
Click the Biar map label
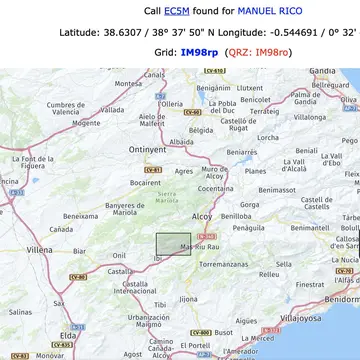[x=79, y=251]
